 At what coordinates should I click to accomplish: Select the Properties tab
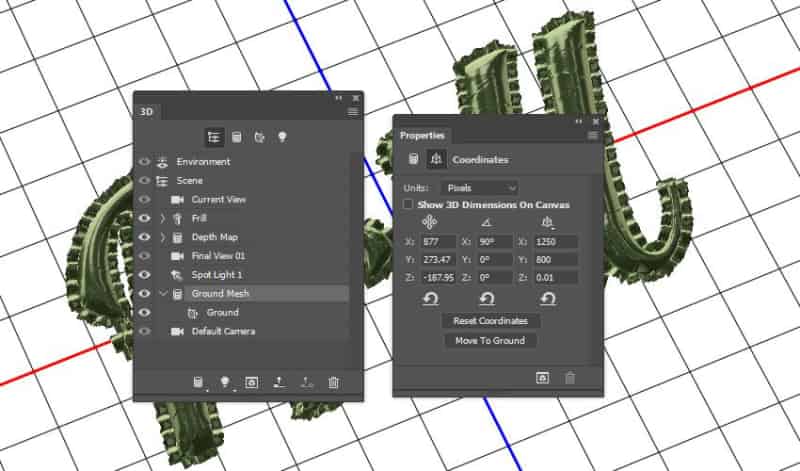[x=421, y=135]
